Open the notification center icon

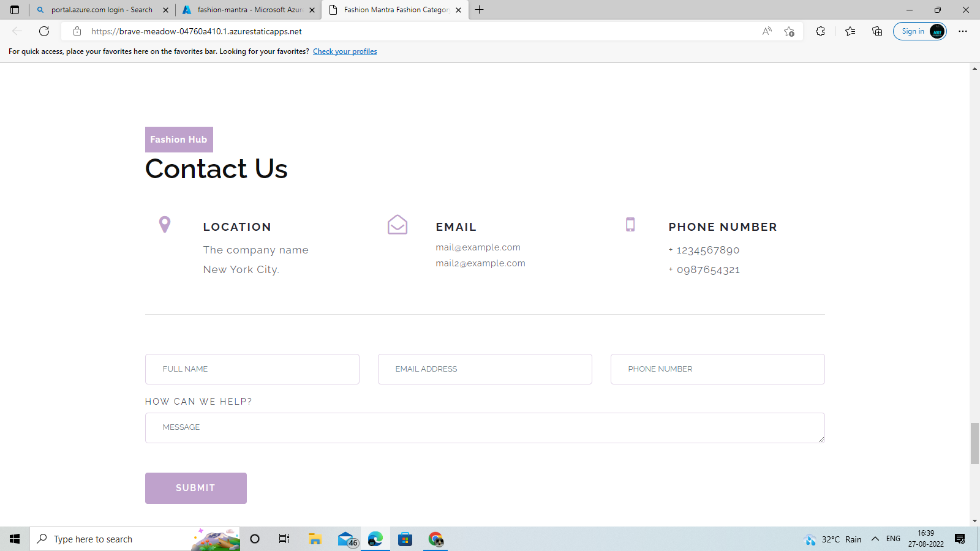click(x=959, y=539)
